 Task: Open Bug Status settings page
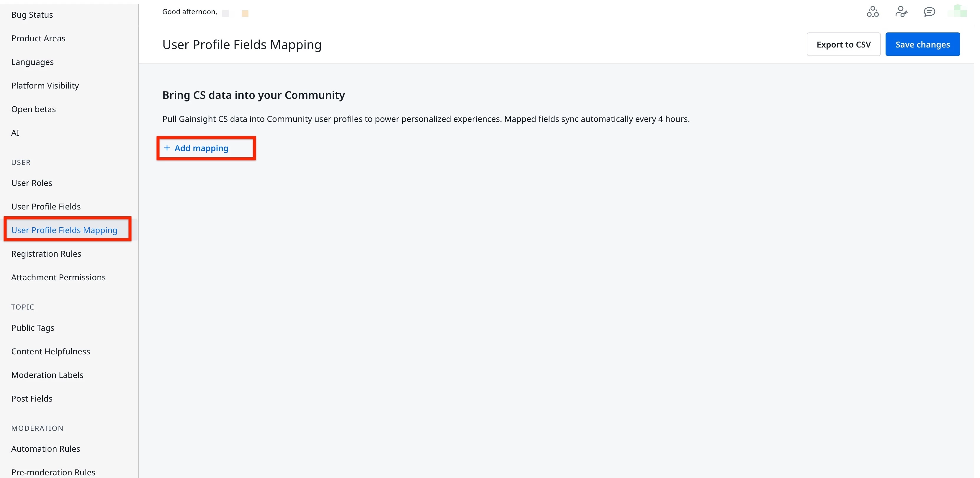32,15
